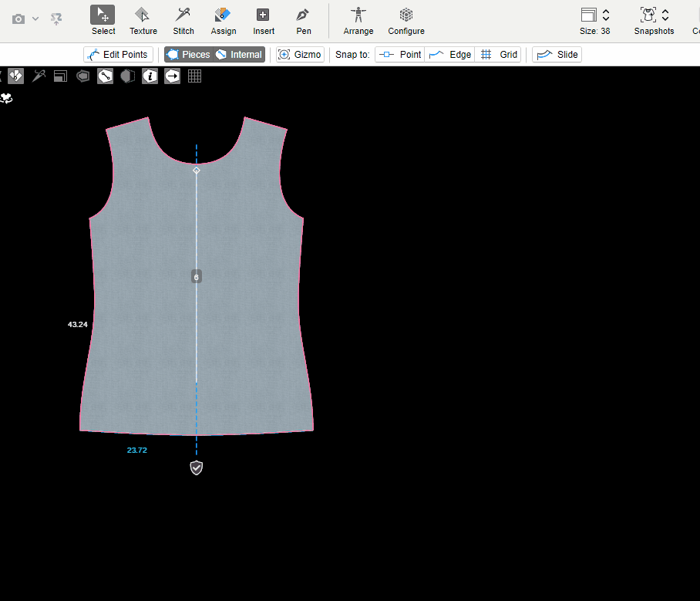Enable snap to Point
Screen dimensions: 700x601
(x=400, y=55)
